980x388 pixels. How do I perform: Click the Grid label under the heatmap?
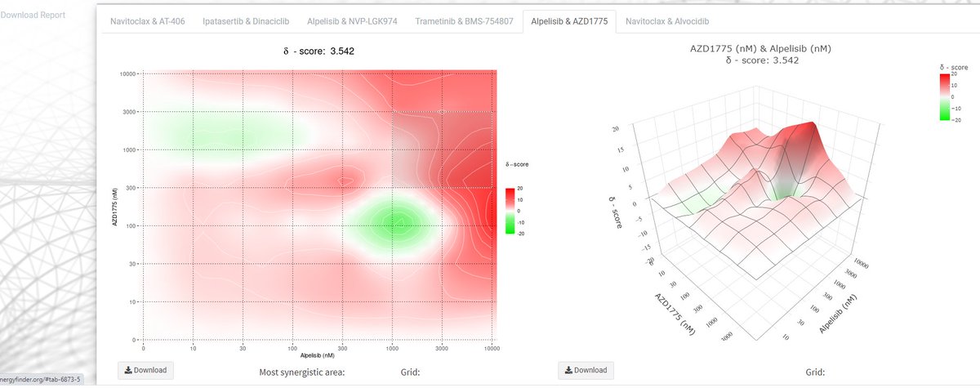(x=410, y=372)
